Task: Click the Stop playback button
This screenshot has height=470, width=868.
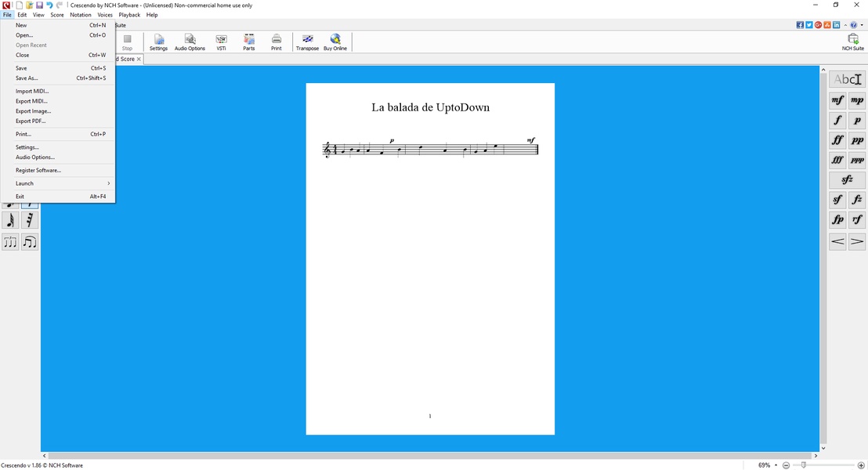Action: click(128, 42)
